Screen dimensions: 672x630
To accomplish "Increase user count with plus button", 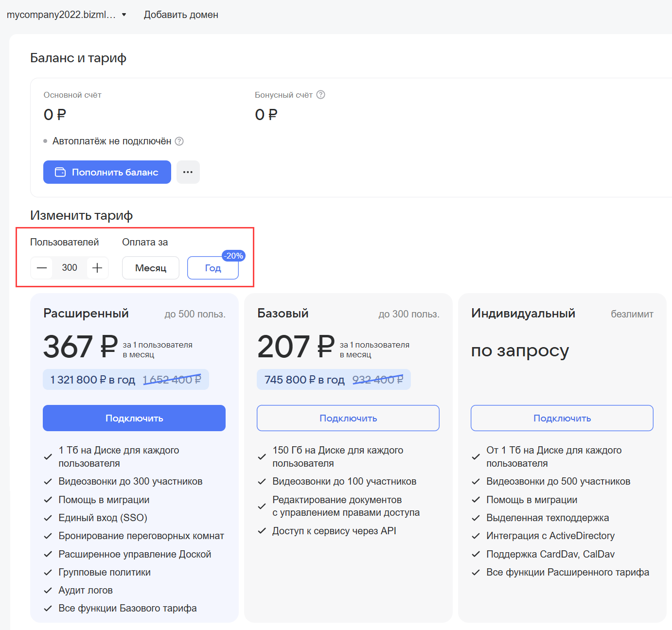I will (x=97, y=268).
